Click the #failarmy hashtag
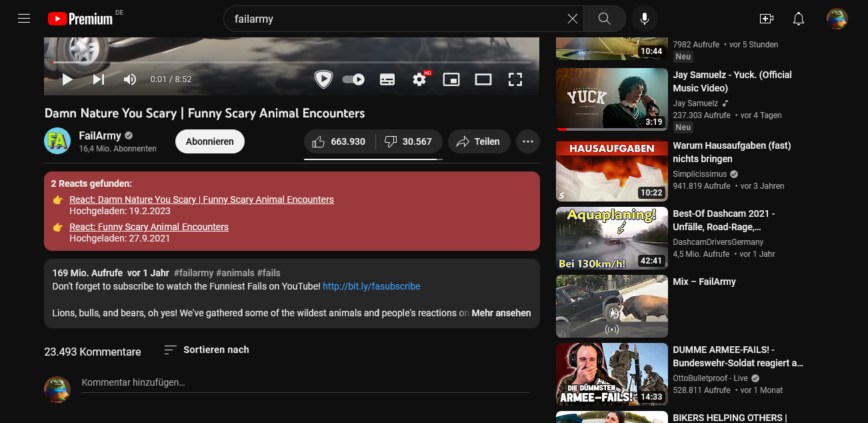 193,273
